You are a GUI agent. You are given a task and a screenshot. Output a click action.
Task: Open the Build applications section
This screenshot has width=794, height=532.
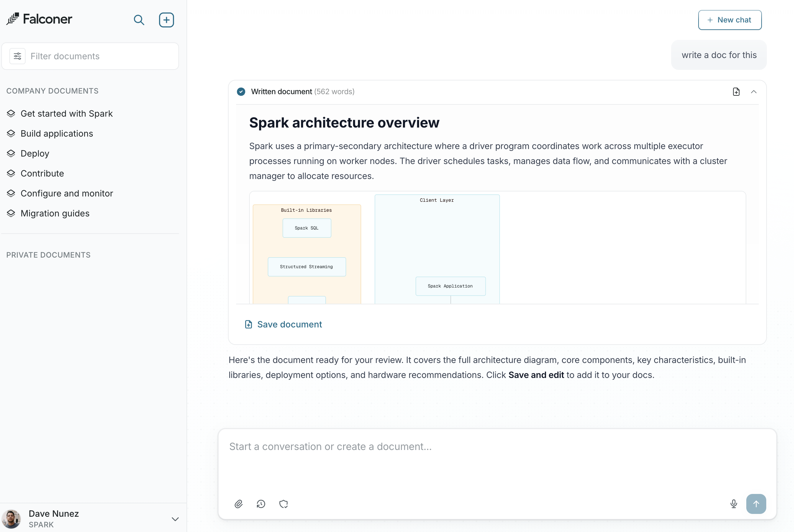pos(57,134)
